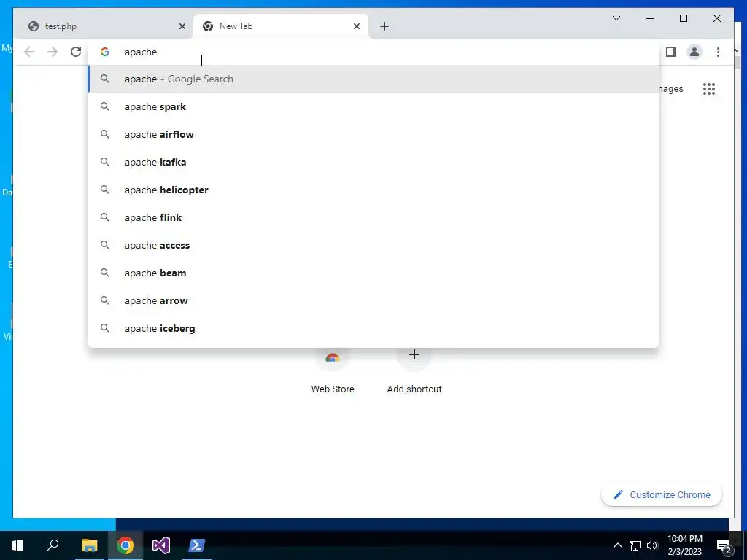Open Visual Studio from the taskbar

tap(161, 545)
